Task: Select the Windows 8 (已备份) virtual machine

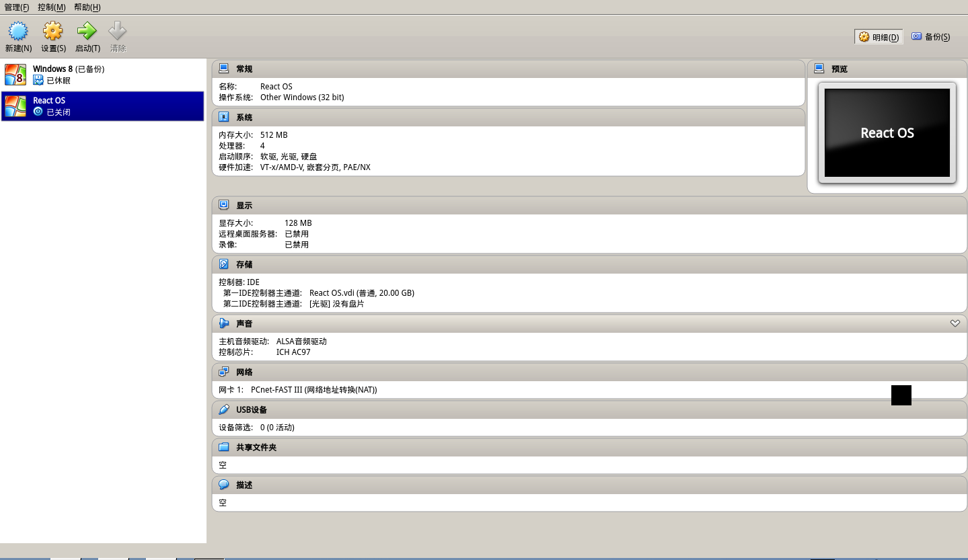Action: click(102, 75)
